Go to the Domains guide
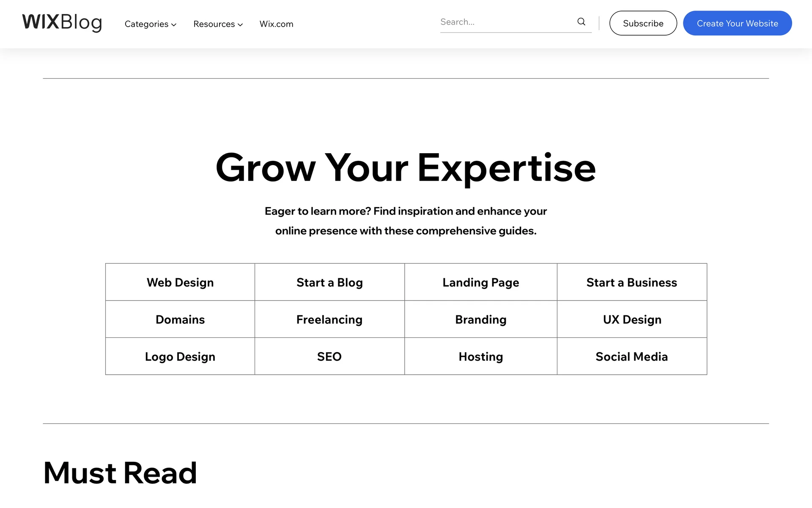 pyautogui.click(x=180, y=320)
